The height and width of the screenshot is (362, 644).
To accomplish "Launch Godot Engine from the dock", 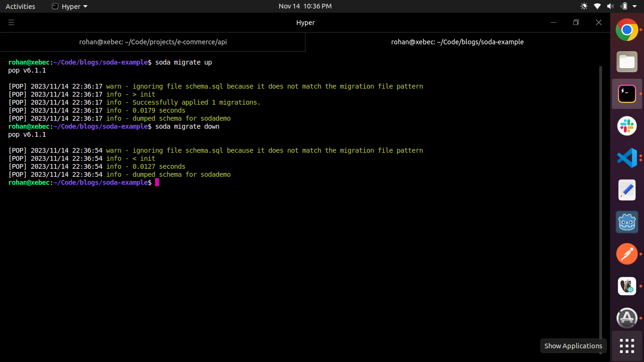I will point(627,222).
